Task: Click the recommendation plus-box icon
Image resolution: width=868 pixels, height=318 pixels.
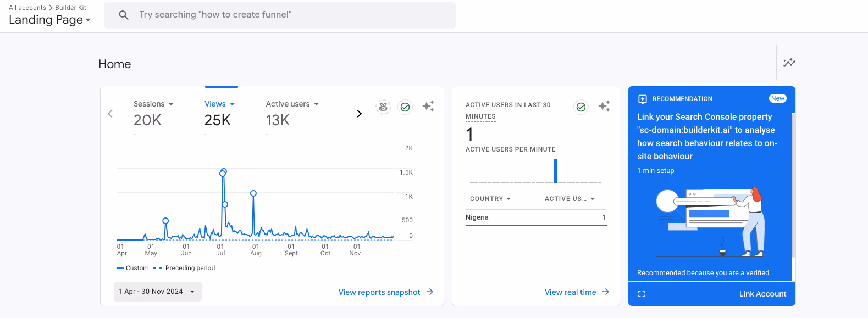Action: coord(642,99)
